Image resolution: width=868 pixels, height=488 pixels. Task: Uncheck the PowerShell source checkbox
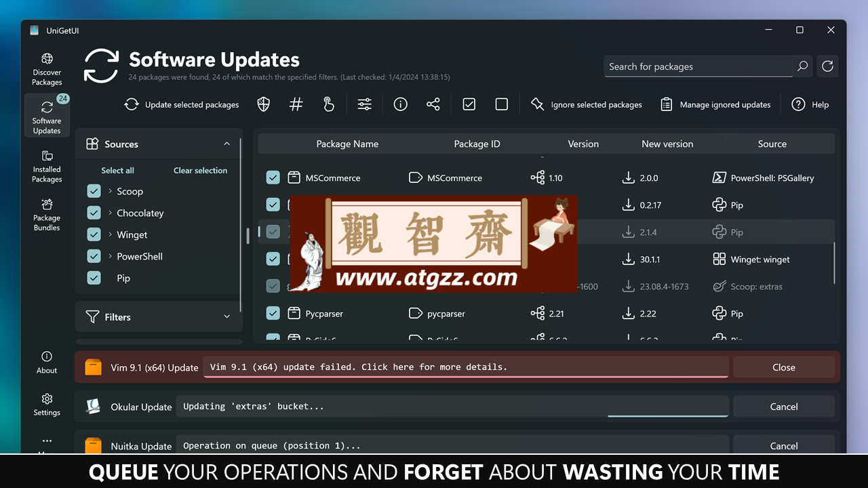pos(94,256)
